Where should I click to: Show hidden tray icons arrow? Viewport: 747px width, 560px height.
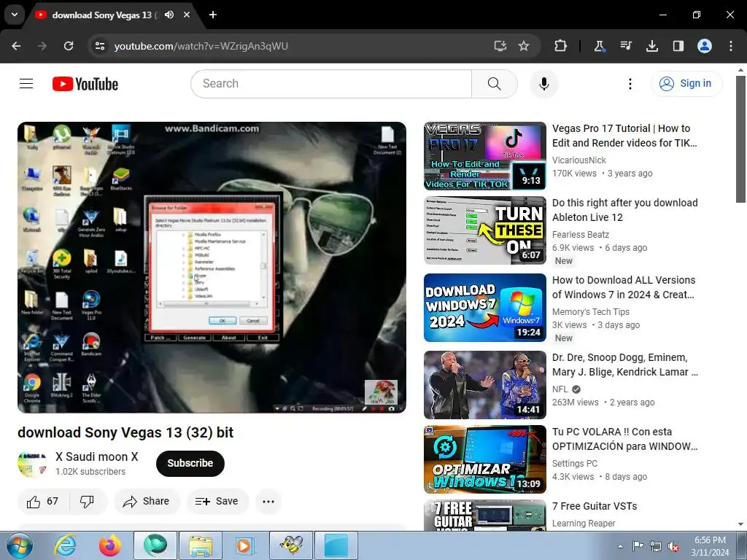coord(620,547)
